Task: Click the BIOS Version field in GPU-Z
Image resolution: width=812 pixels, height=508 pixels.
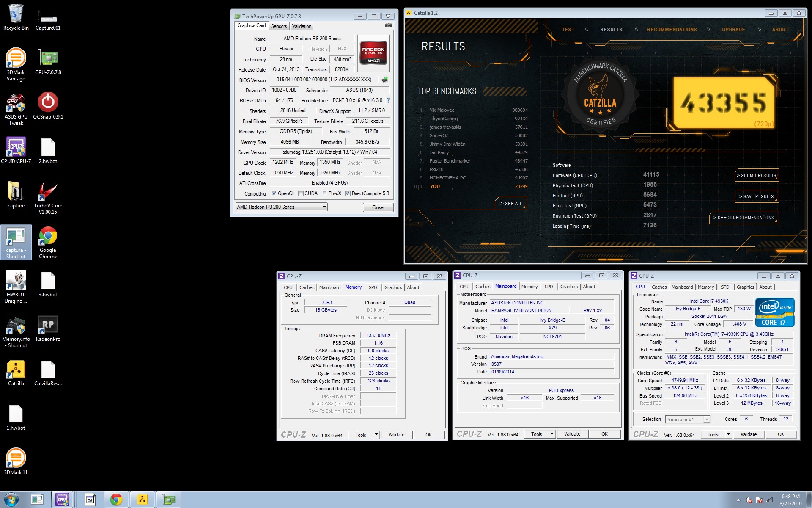Action: [x=325, y=80]
